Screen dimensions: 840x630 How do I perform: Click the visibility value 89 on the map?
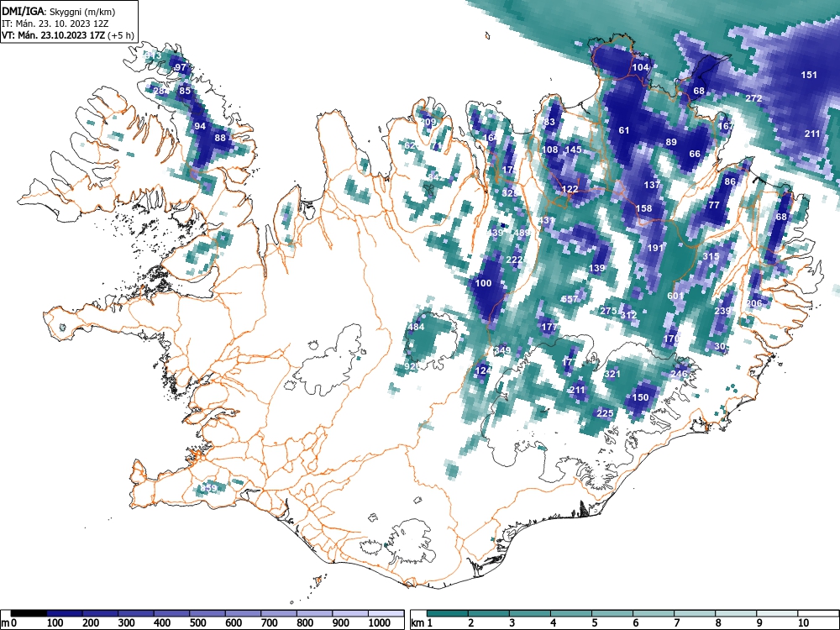point(671,142)
